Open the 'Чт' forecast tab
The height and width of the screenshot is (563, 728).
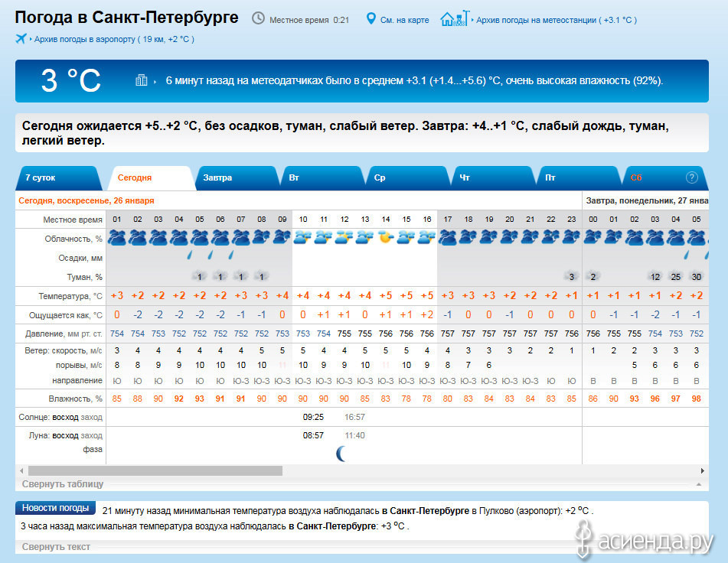pyautogui.click(x=494, y=177)
